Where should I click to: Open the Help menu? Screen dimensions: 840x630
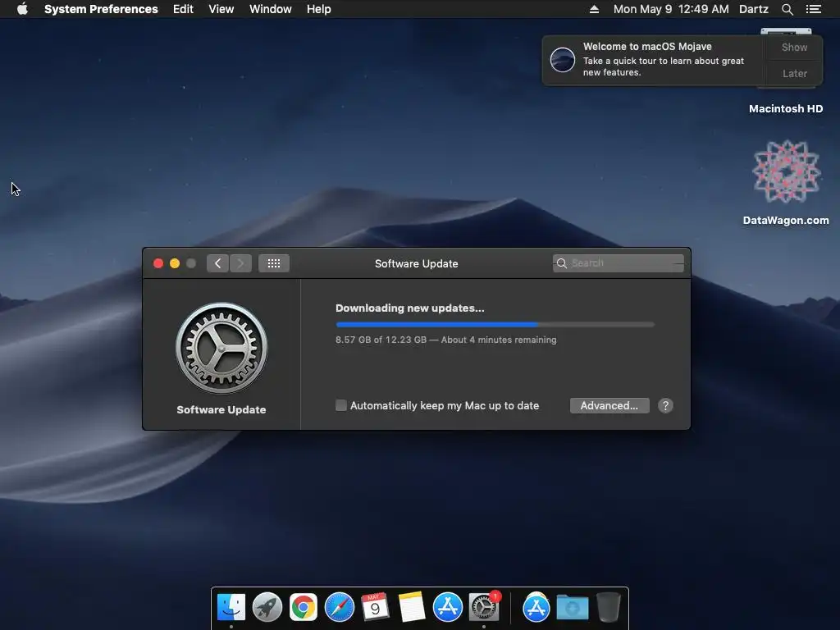(319, 9)
